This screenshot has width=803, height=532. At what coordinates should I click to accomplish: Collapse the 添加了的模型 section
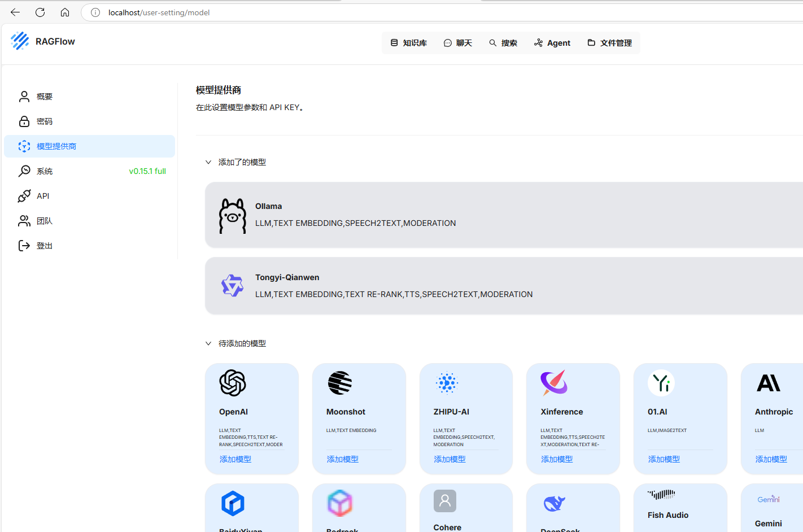(x=208, y=162)
